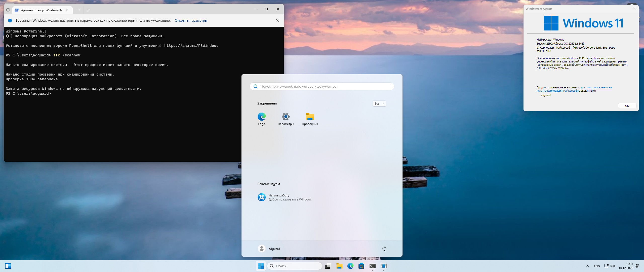Viewport: 644px width, 272px height.
Task: Open Microsoft Store from the taskbar
Action: (x=361, y=266)
